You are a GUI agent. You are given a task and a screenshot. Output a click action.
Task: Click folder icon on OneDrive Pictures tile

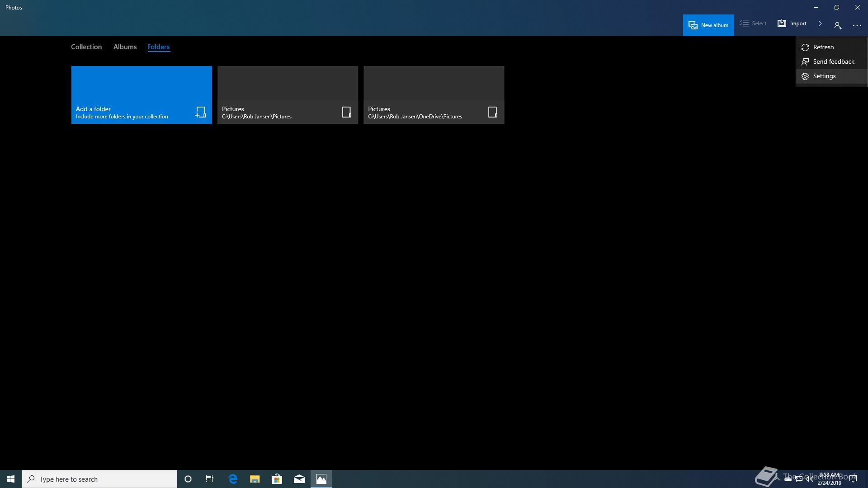coord(492,112)
